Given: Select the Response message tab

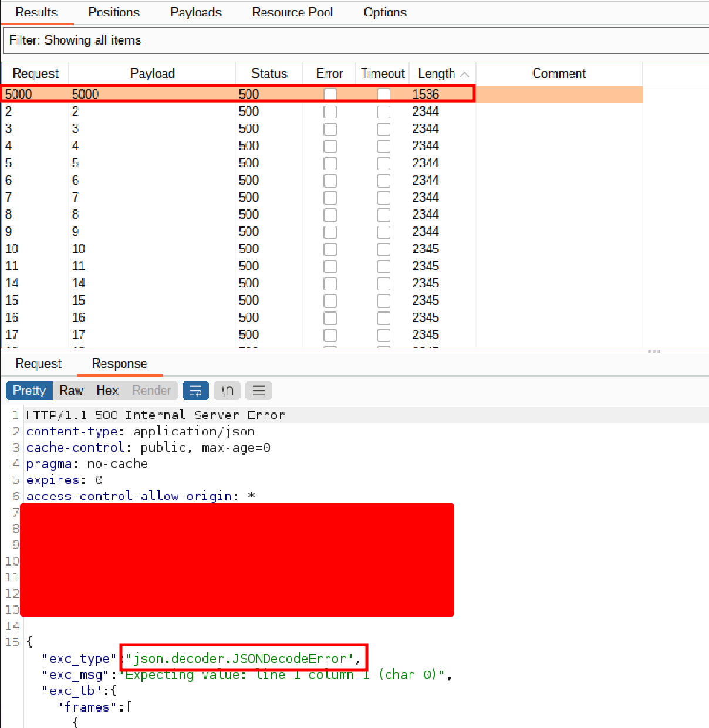Looking at the screenshot, I should (119, 364).
